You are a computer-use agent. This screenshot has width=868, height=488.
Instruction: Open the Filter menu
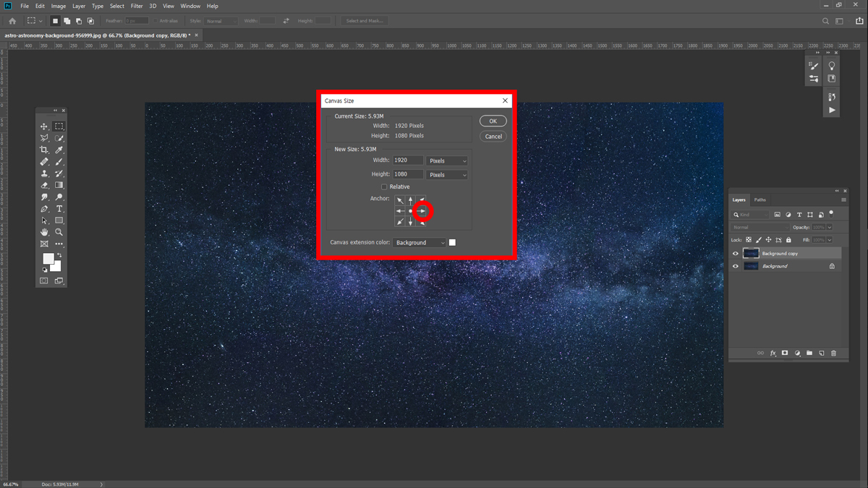tap(137, 6)
